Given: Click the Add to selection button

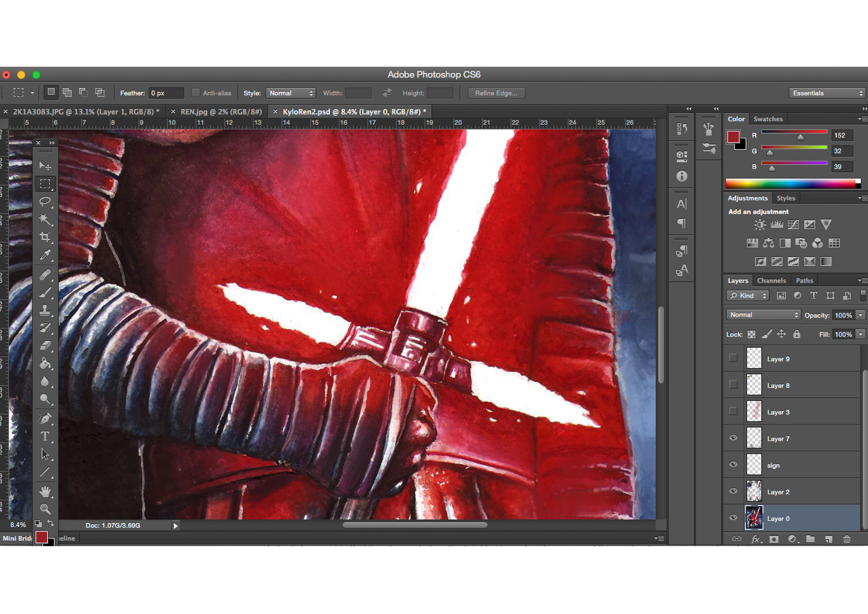Looking at the screenshot, I should 67,92.
